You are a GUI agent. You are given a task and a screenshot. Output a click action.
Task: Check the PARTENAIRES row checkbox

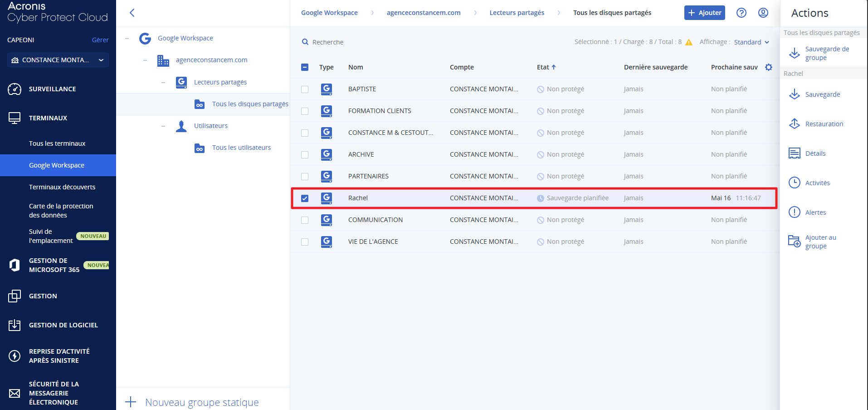(x=305, y=177)
